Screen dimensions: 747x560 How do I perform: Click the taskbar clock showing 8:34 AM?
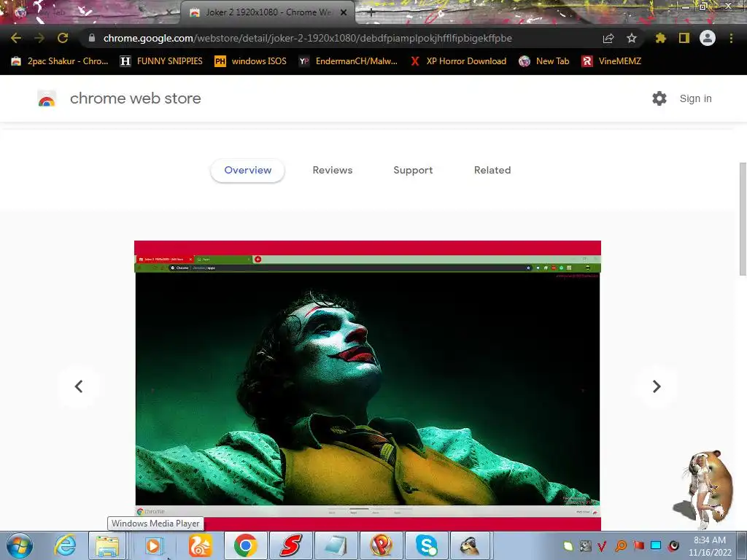click(710, 546)
